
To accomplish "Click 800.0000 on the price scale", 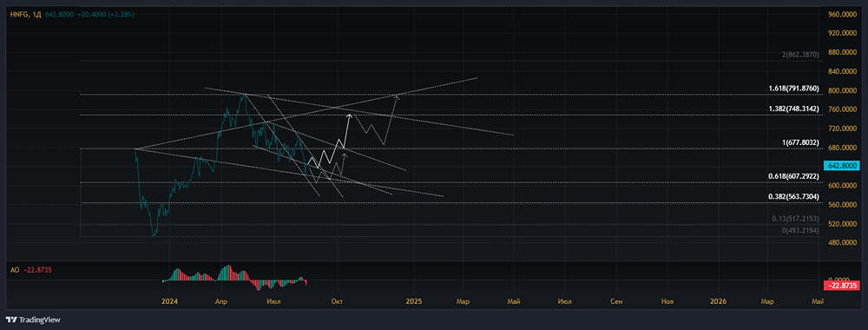I will 843,91.
